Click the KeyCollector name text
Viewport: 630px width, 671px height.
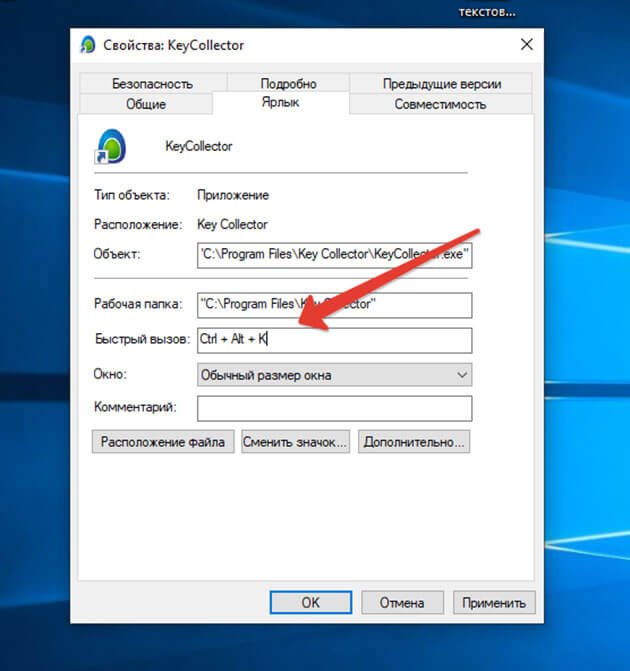click(199, 146)
